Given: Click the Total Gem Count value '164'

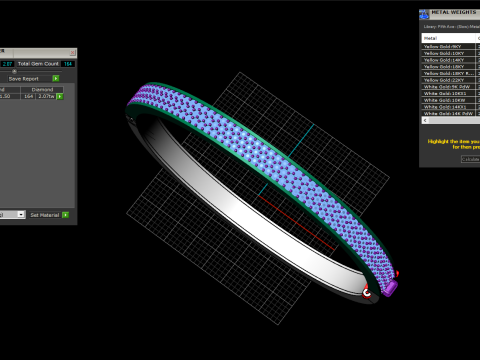Looking at the screenshot, I should tap(68, 64).
